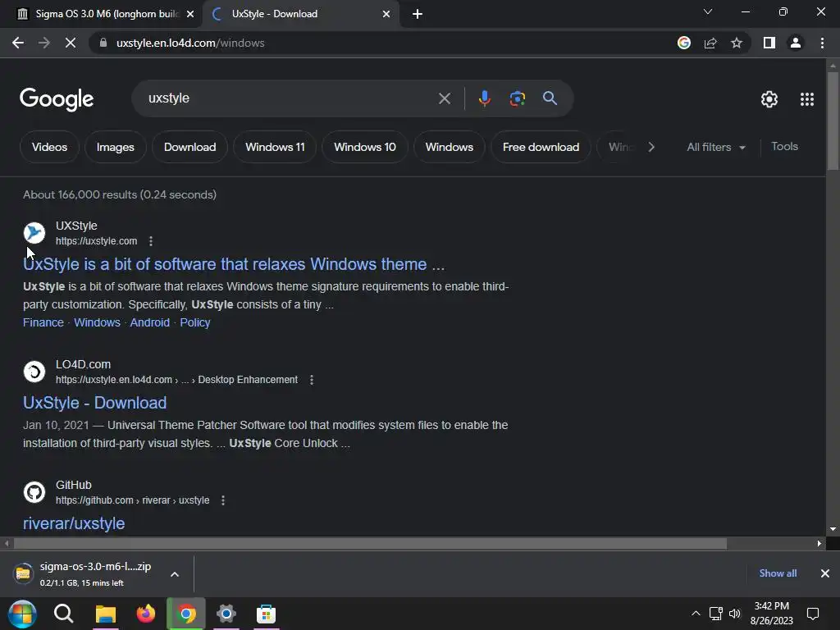The height and width of the screenshot is (630, 840).
Task: Launch Firefox from the taskbar
Action: [146, 614]
